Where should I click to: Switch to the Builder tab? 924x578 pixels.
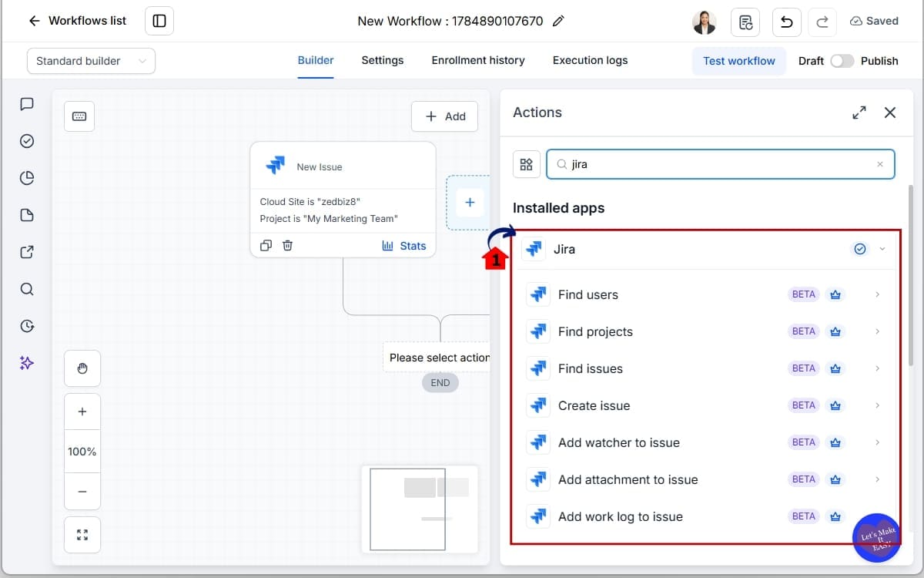click(x=316, y=60)
